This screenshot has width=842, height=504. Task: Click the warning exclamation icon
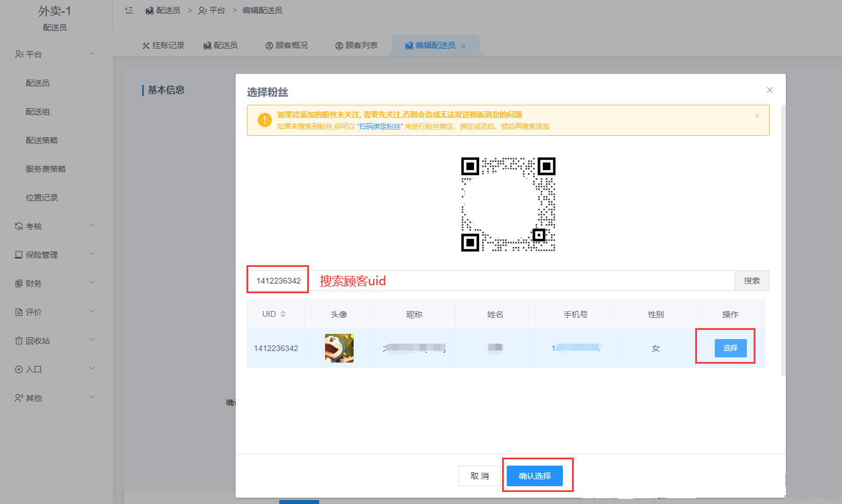tap(264, 120)
